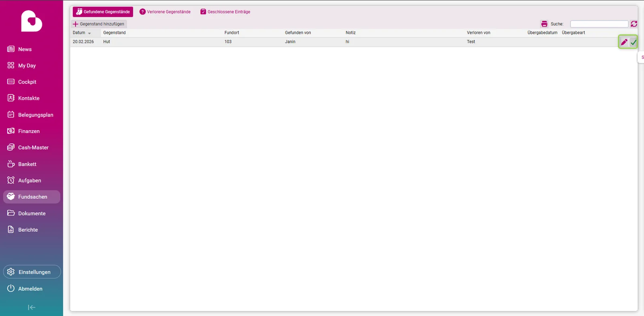Image resolution: width=644 pixels, height=316 pixels.
Task: Click the Hut cell in the table
Action: pyautogui.click(x=107, y=42)
